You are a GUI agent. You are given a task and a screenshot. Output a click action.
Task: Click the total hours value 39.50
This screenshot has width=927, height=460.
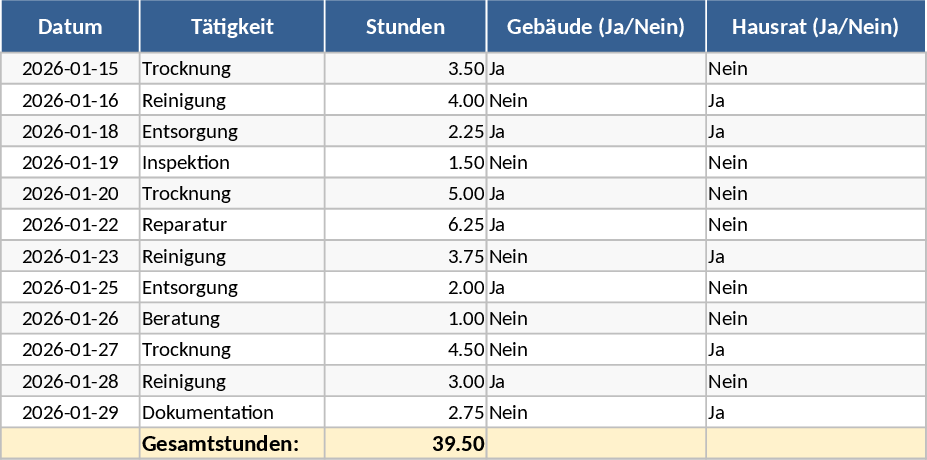pyautogui.click(x=405, y=443)
